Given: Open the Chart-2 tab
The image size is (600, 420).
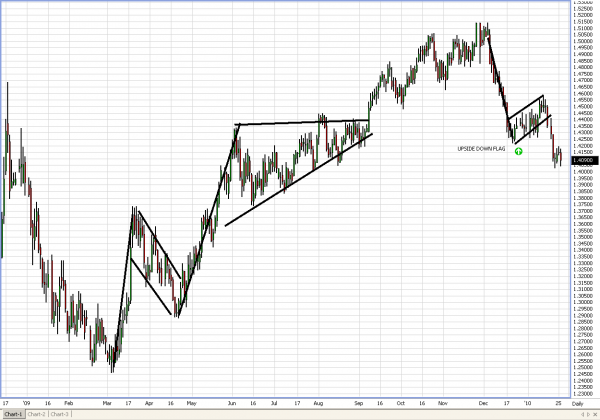Looking at the screenshot, I should coord(37,413).
